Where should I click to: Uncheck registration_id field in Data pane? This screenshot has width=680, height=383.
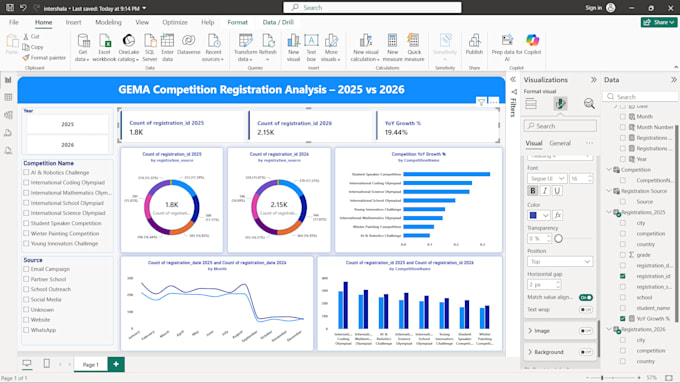[x=623, y=276]
